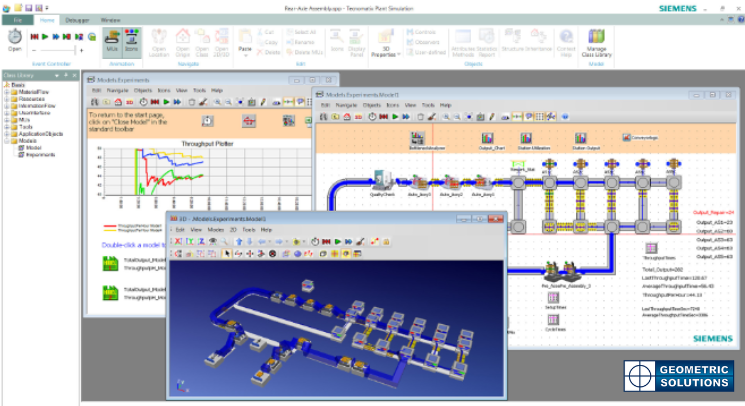Expand the Tools folder in Class Library
Screen dimensions: 745x406
pos(7,127)
